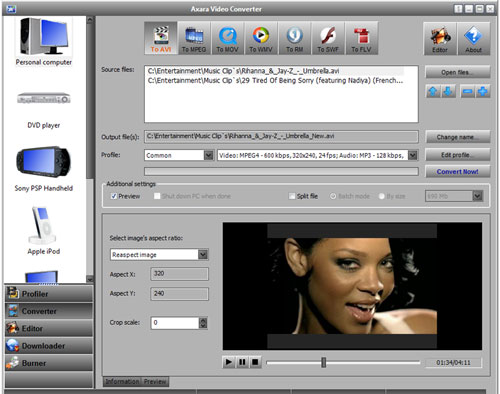The width and height of the screenshot is (500, 394).
Task: Uncheck the Preview checkbox
Action: click(x=114, y=196)
